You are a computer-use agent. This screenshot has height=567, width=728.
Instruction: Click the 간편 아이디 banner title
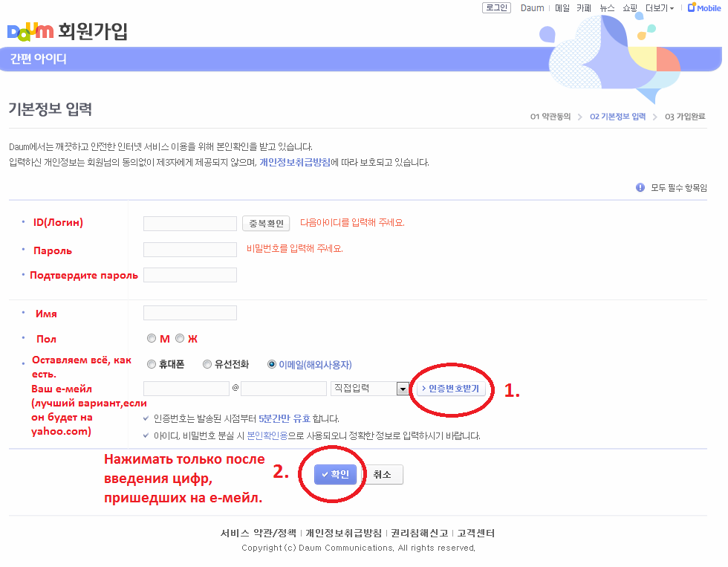point(39,59)
